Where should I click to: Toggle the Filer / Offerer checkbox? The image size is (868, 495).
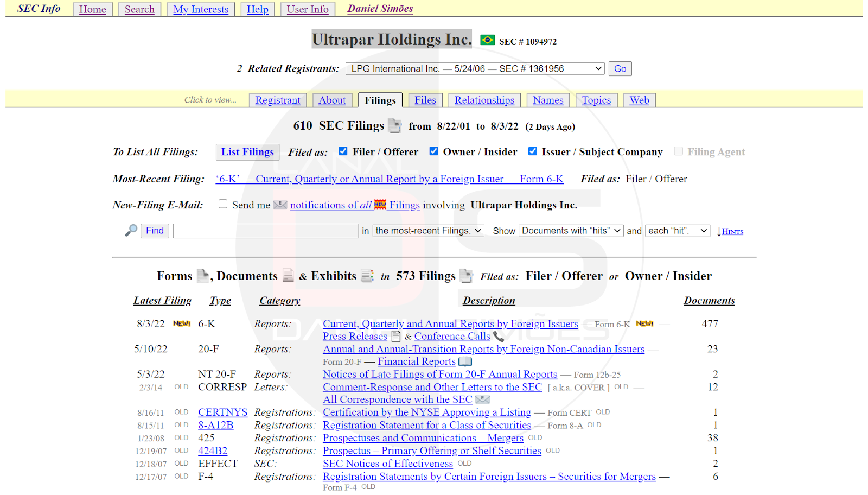coord(343,151)
